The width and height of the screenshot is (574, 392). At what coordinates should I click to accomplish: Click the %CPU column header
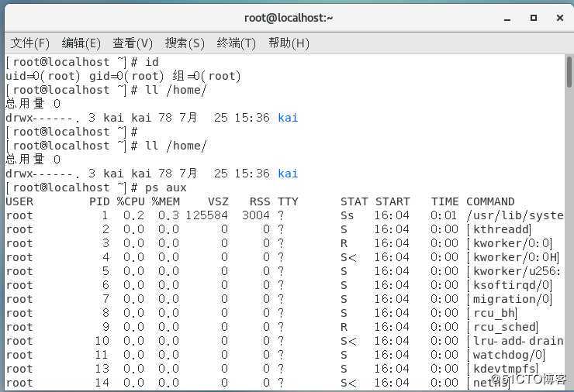click(x=130, y=201)
